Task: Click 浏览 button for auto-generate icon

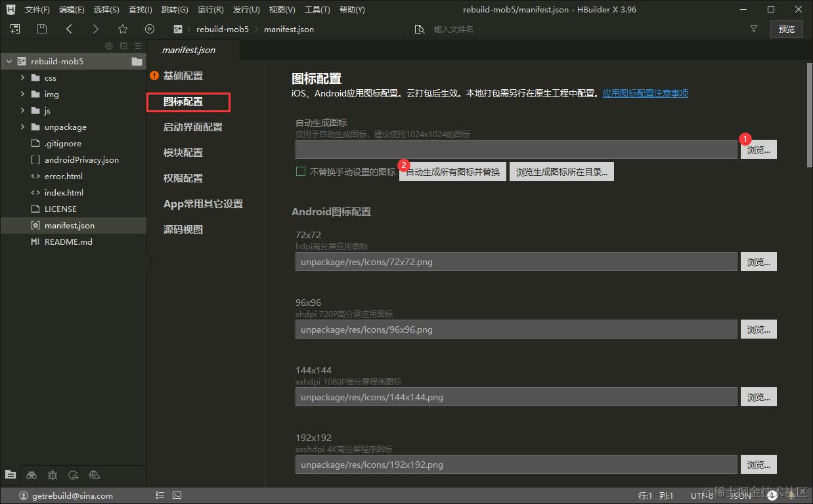Action: 758,150
